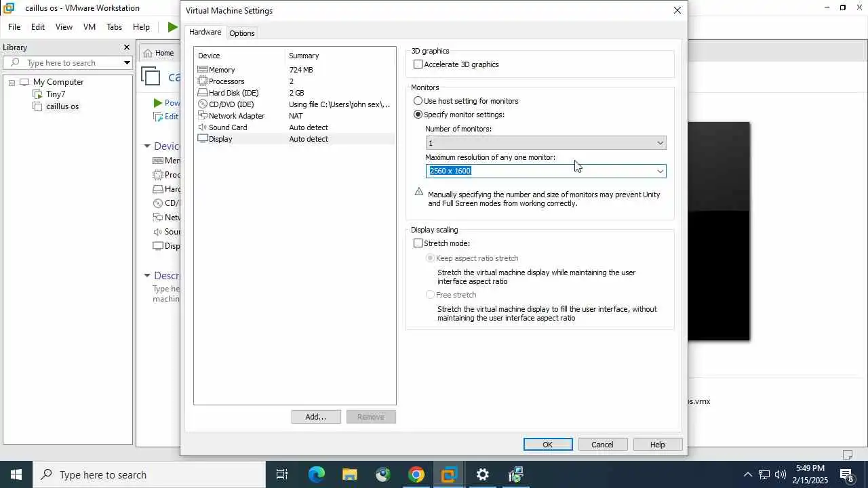Select Use host setting for monitors
Image resolution: width=868 pixels, height=488 pixels.
[418, 101]
